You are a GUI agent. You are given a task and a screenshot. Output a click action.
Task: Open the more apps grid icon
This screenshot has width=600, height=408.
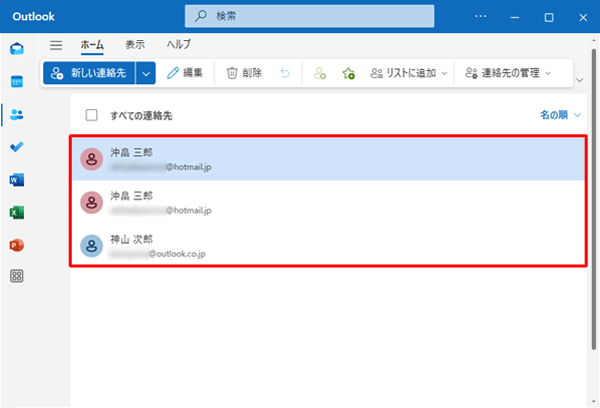point(17,276)
